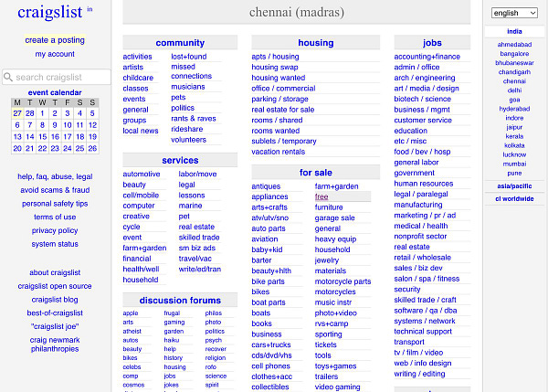548x392 pixels.
Task: Click the craigslist logo link
Action: [50, 12]
